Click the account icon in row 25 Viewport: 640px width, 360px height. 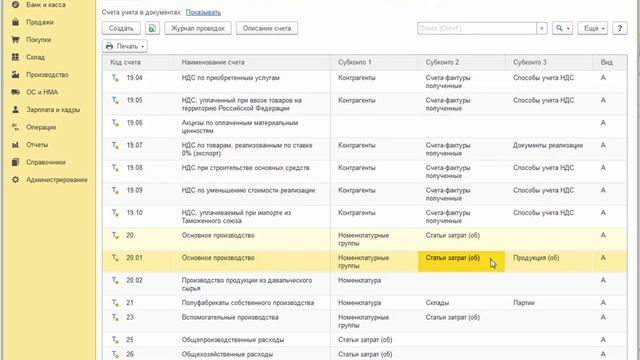tap(116, 340)
